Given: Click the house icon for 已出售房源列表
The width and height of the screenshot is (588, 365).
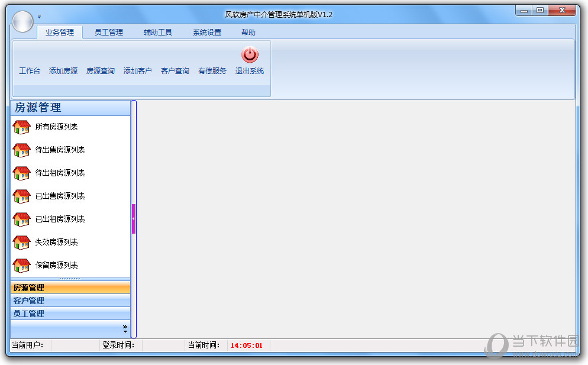Looking at the screenshot, I should [x=21, y=196].
